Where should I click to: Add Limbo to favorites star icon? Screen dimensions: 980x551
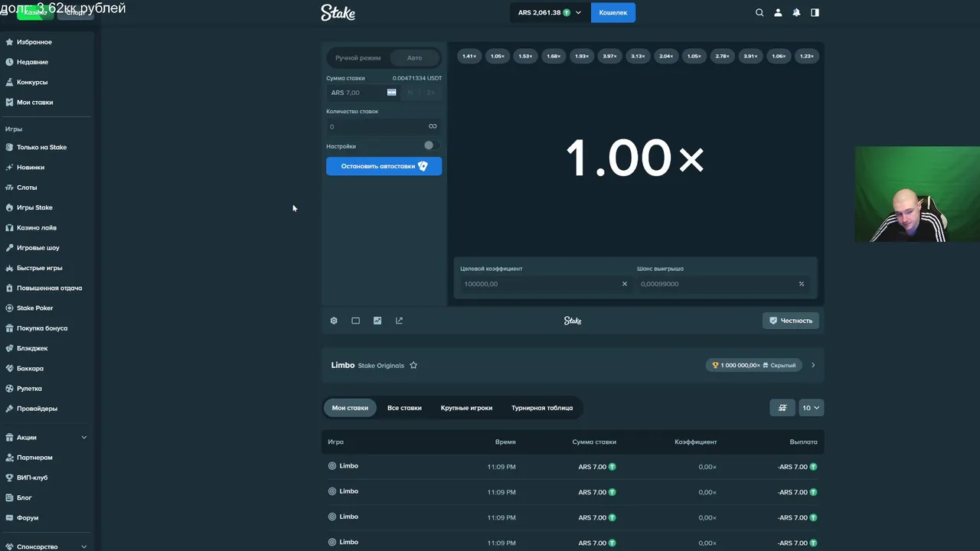pos(413,365)
